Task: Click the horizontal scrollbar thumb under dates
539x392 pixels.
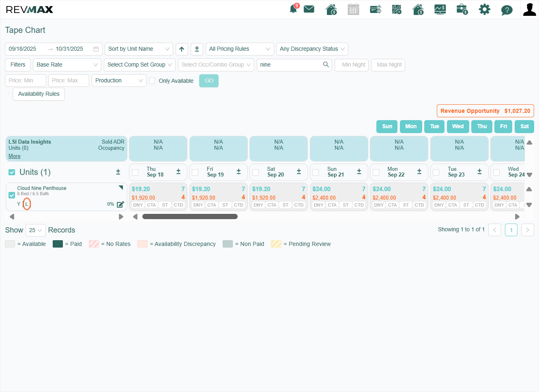Action: point(190,217)
